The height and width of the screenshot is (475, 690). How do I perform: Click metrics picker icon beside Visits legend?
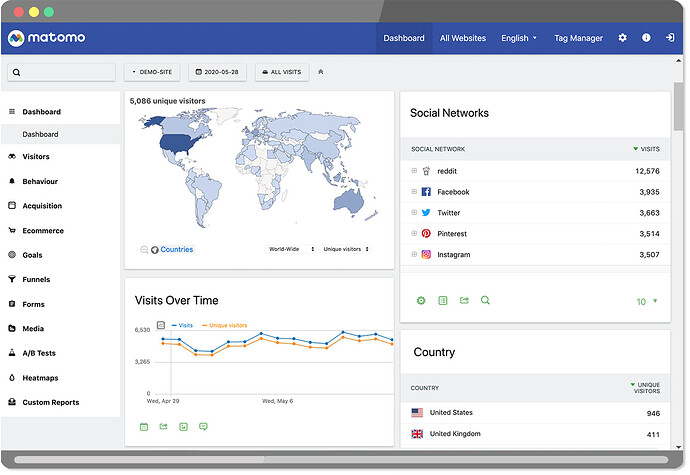pyautogui.click(x=161, y=325)
